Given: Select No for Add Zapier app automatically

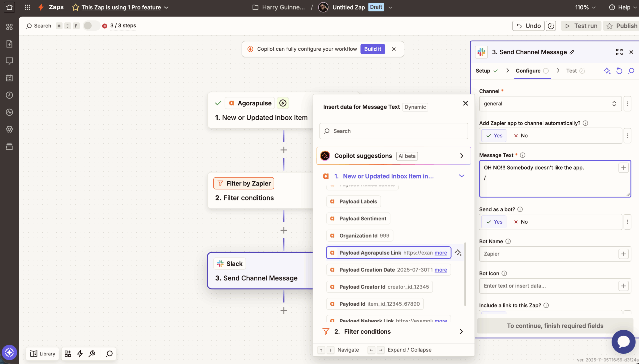Looking at the screenshot, I should [521, 135].
